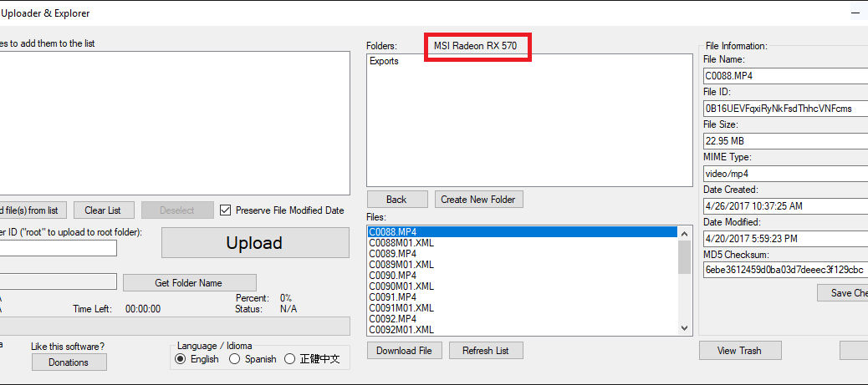Click the File Name field
868x385 pixels.
point(785,76)
